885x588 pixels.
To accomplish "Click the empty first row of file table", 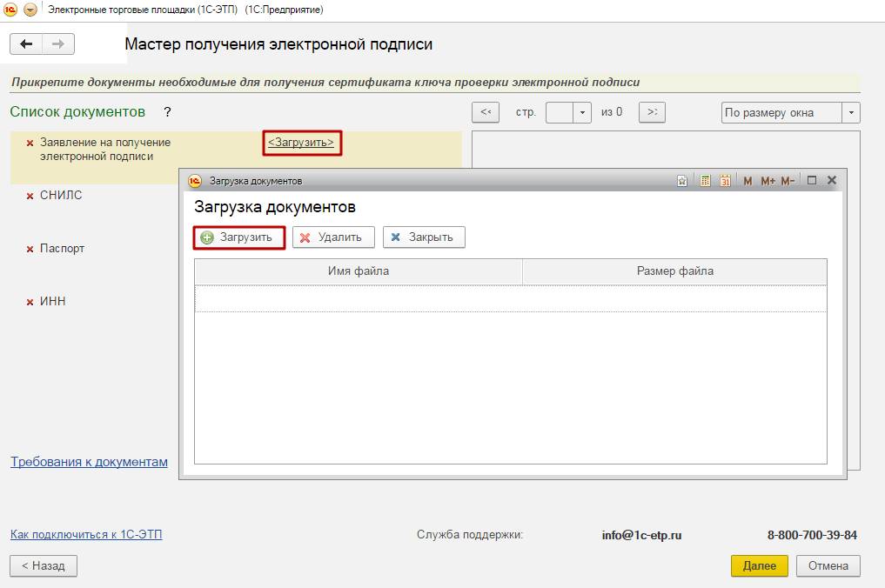I will (x=511, y=298).
